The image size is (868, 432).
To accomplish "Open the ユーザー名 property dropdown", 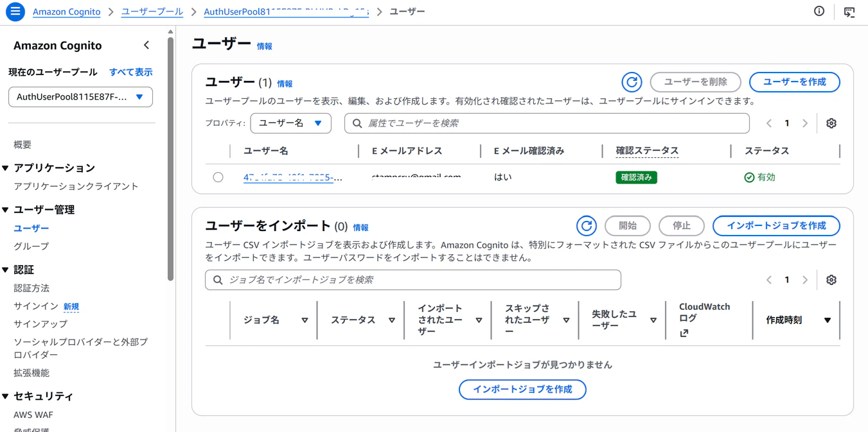I will pyautogui.click(x=290, y=123).
